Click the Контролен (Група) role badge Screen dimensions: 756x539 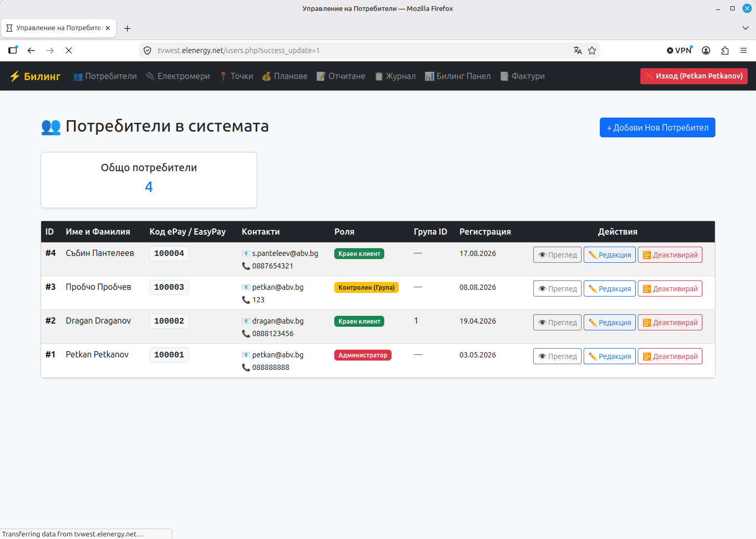(367, 288)
